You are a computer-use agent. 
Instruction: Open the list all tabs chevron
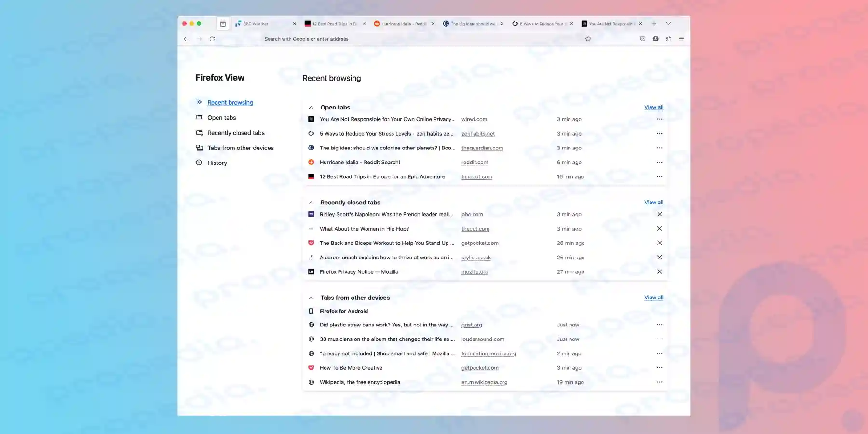(x=668, y=24)
